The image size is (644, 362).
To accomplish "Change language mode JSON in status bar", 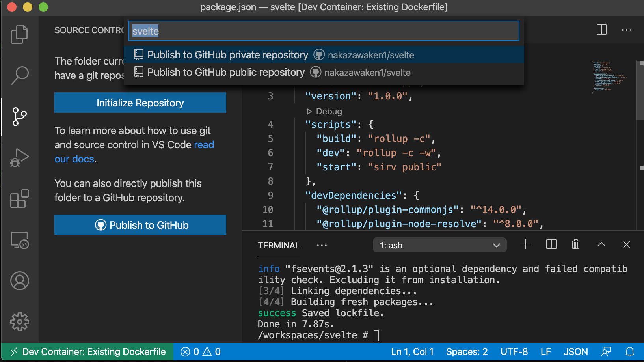I will (x=576, y=352).
